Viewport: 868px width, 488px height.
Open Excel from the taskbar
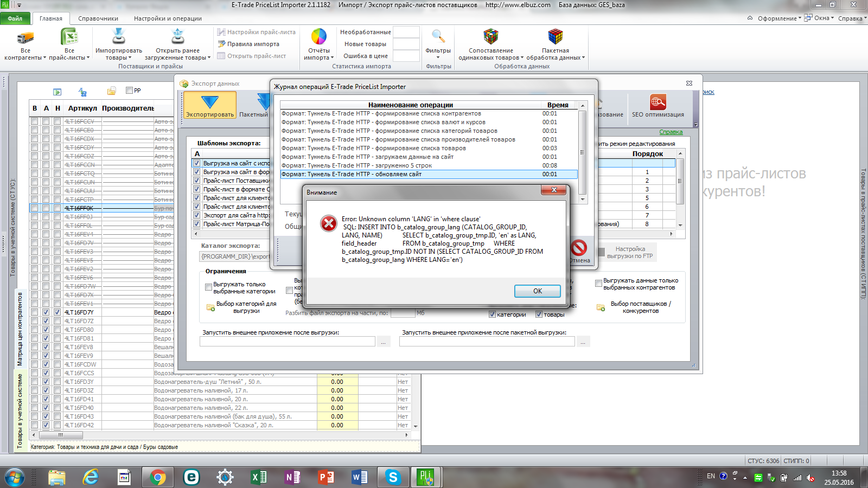(259, 477)
